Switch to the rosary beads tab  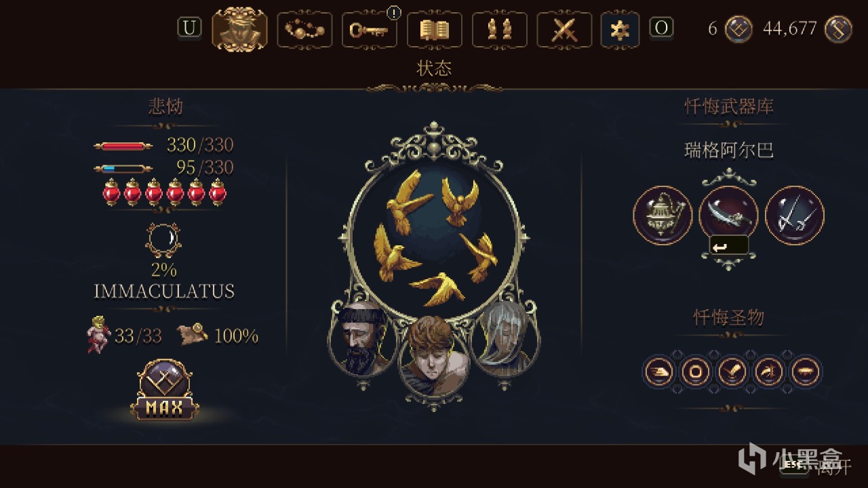304,30
